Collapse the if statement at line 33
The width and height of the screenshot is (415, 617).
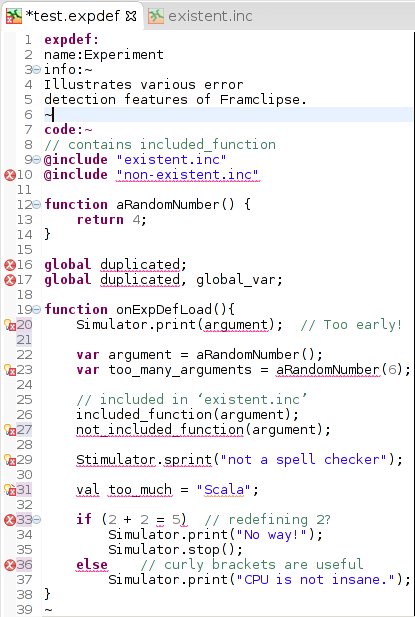point(37,520)
